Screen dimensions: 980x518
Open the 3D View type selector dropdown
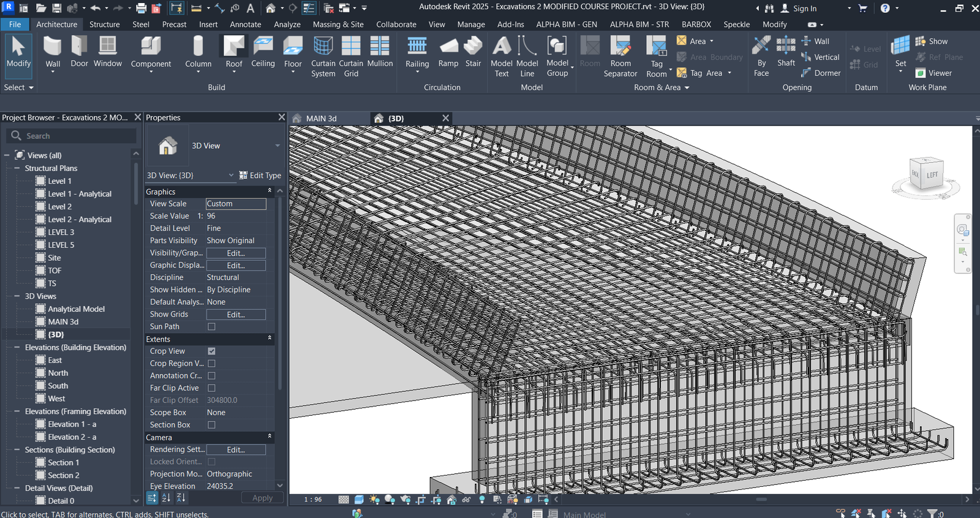pyautogui.click(x=277, y=146)
